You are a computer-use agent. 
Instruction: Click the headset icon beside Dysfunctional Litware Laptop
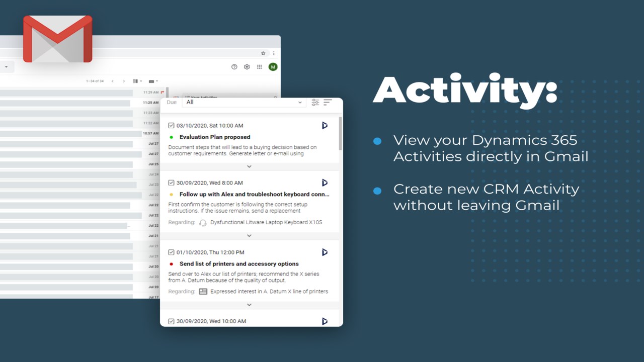pos(203,222)
